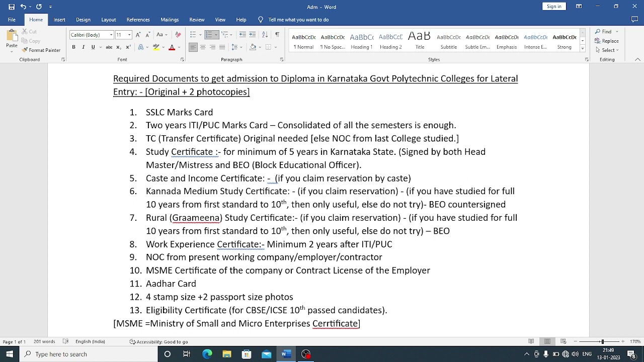
Task: Open the Paragraph settings dialog launcher
Action: [282, 60]
